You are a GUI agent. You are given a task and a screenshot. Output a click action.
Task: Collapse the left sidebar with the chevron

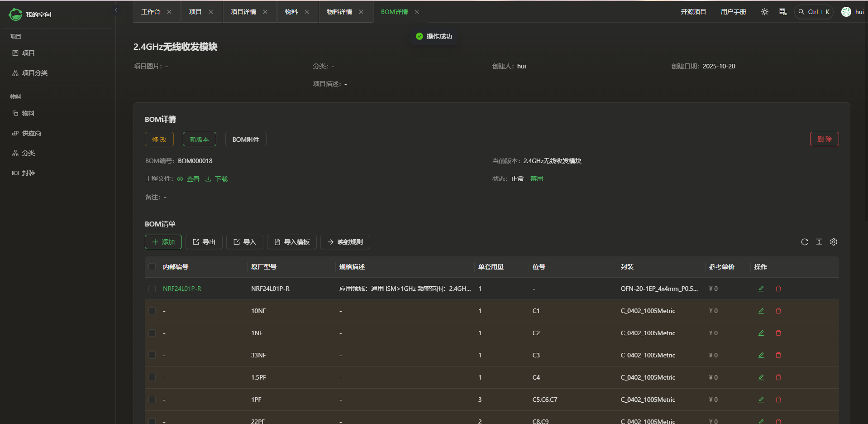(116, 10)
